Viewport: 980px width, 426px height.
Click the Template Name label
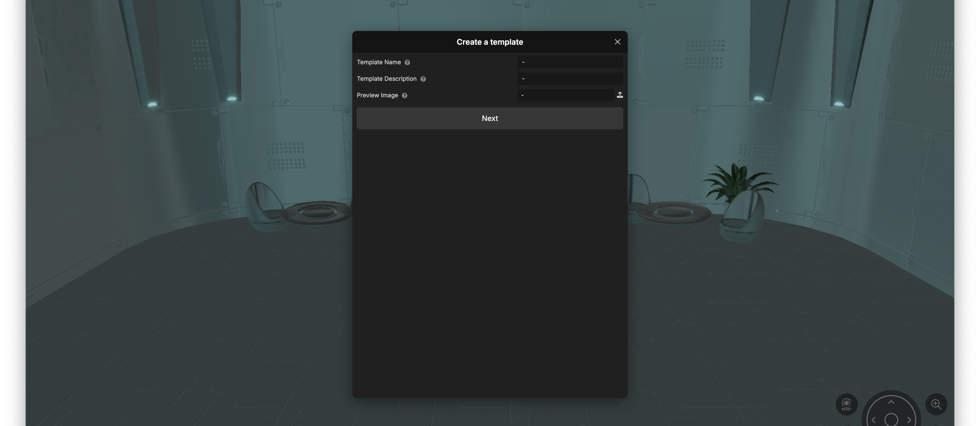(379, 62)
